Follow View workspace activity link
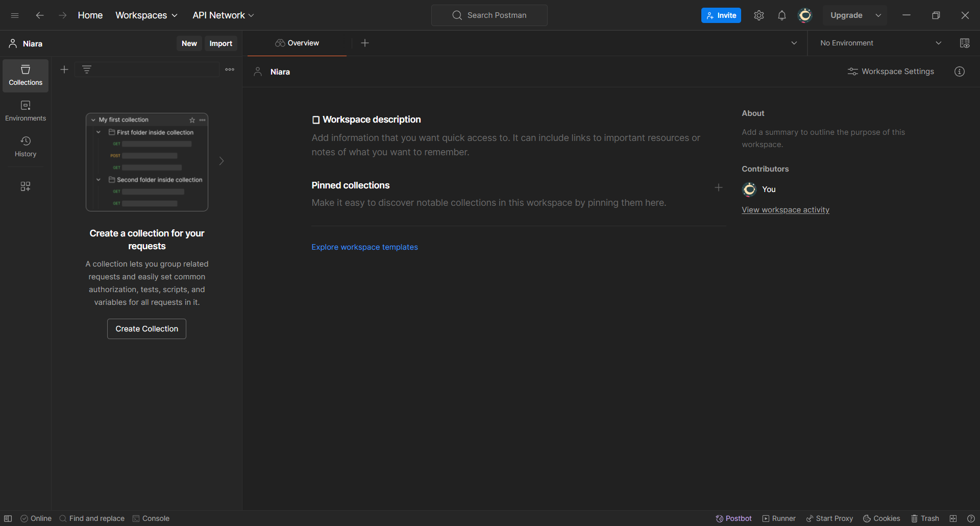Image resolution: width=980 pixels, height=526 pixels. tap(786, 210)
